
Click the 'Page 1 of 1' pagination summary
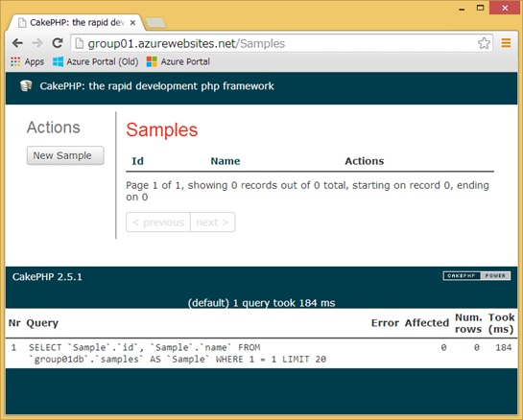point(307,191)
